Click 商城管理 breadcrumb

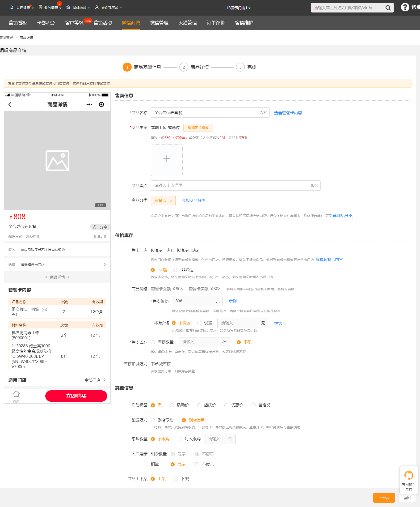pos(7,38)
